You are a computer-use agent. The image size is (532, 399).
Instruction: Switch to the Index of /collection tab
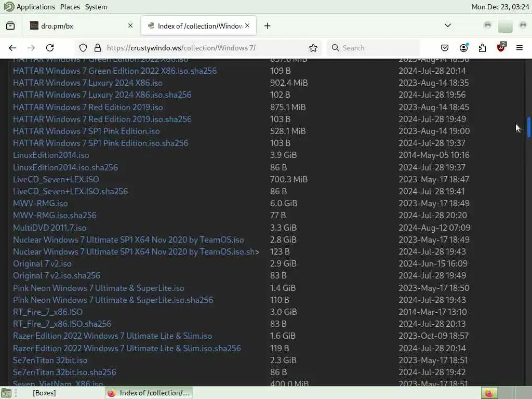[199, 26]
